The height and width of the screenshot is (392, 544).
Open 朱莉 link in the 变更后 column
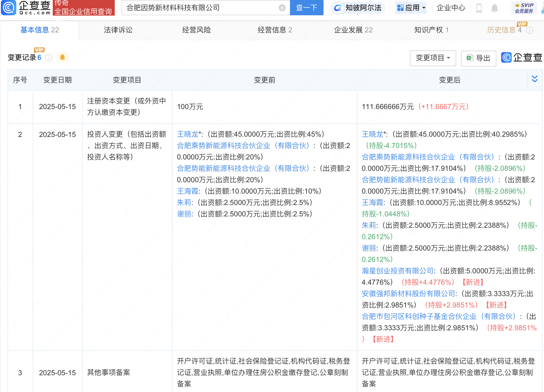369,225
